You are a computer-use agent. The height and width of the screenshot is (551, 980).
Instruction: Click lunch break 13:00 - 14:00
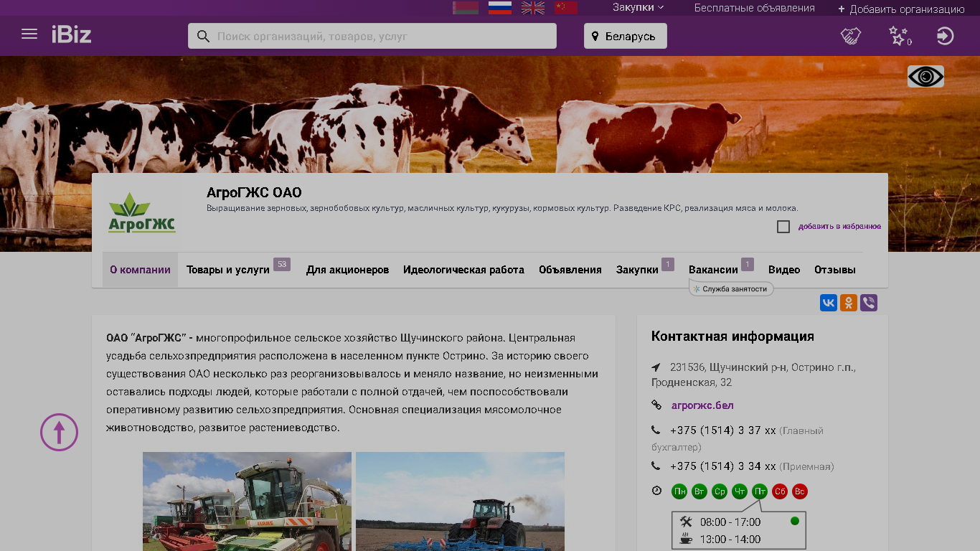pyautogui.click(x=730, y=540)
